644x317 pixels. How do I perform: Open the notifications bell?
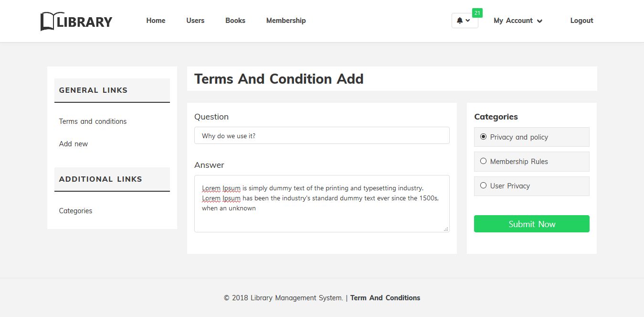[460, 21]
